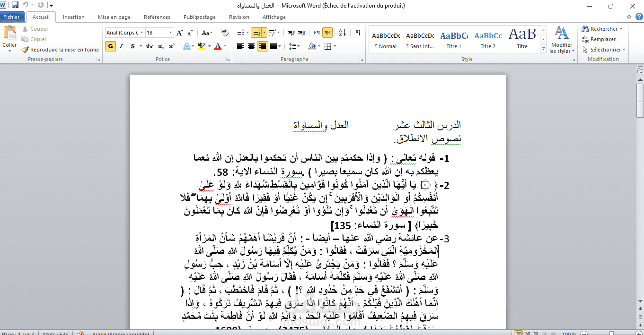
Task: Paste with the Coller clipboard icon
Action: pos(9,33)
